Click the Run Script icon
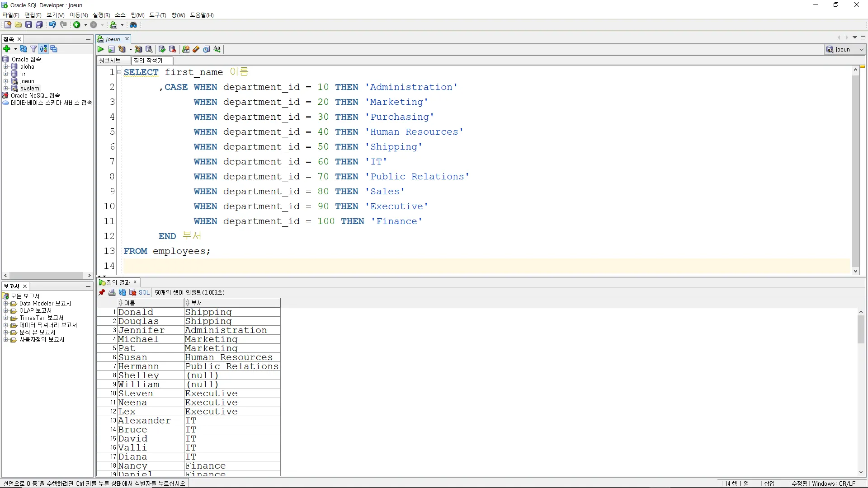This screenshot has height=488, width=868. point(112,49)
